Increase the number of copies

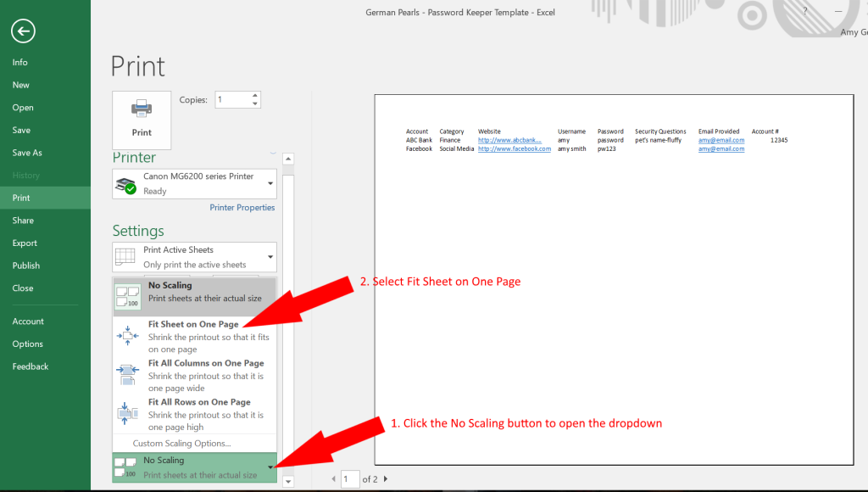point(254,95)
